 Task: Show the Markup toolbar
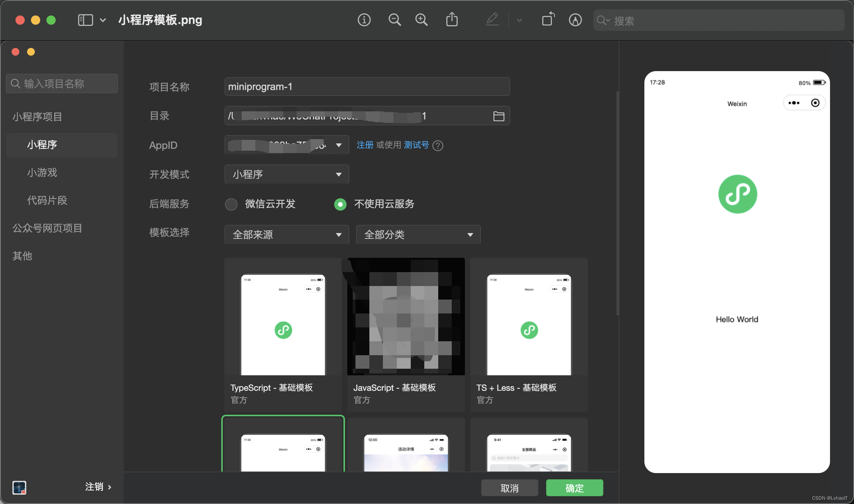point(575,20)
